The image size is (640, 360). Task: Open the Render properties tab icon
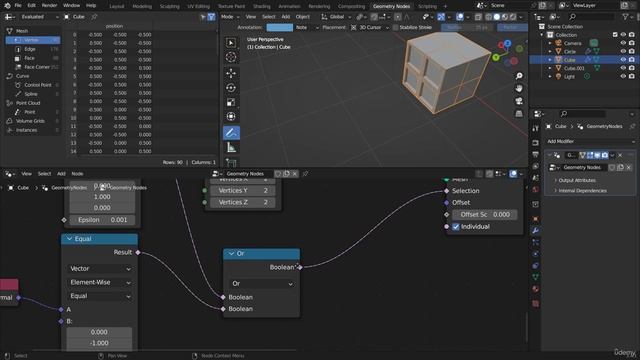tap(536, 143)
